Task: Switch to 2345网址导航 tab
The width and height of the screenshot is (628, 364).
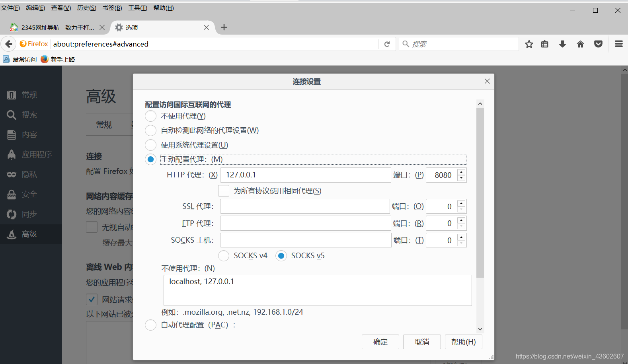Action: tap(57, 27)
